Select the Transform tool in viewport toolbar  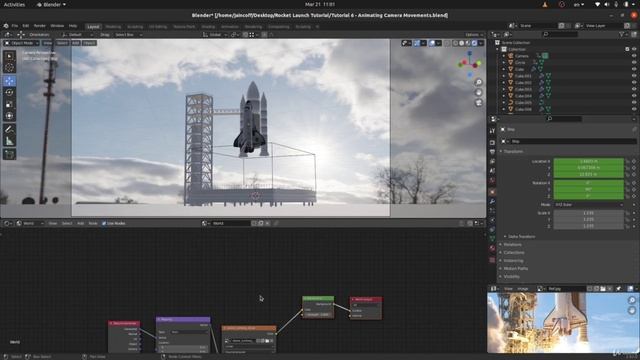[9, 116]
